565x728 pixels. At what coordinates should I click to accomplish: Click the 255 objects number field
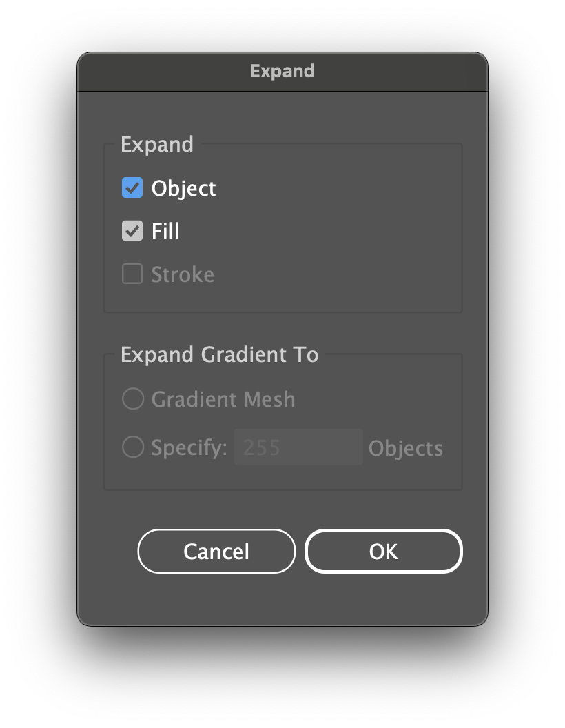[x=298, y=448]
